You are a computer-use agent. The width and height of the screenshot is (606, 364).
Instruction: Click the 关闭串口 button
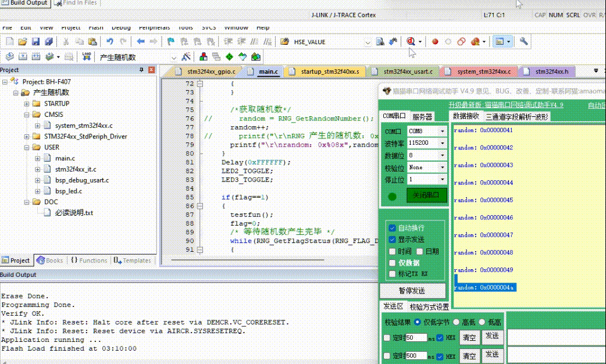point(426,195)
